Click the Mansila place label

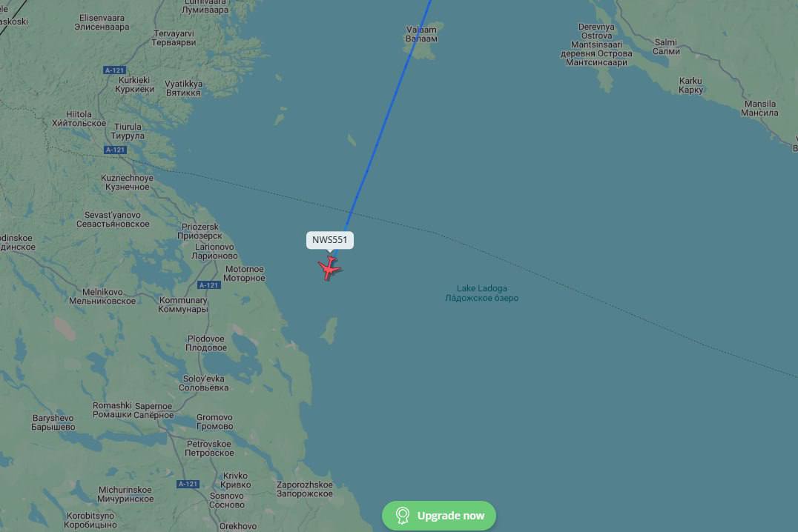760,108
